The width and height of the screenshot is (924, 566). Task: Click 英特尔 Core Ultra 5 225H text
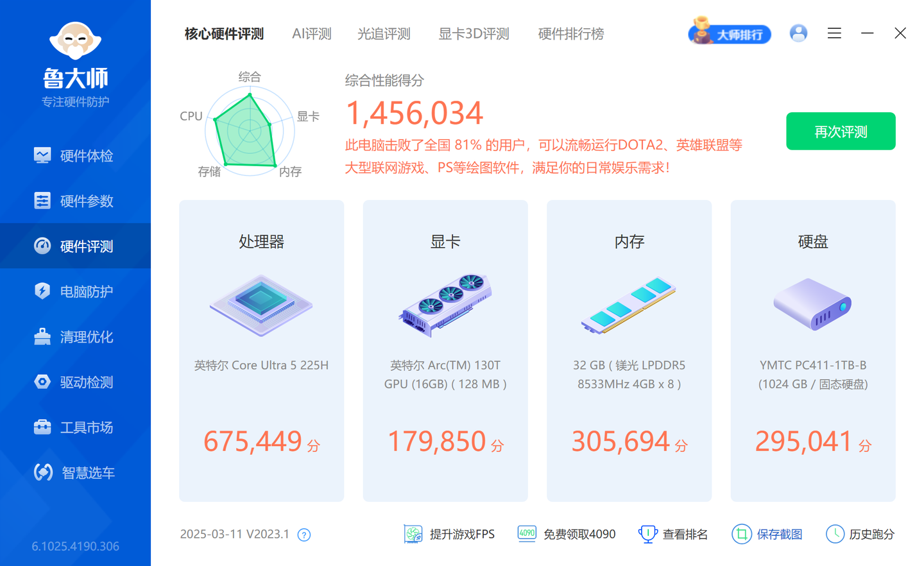[x=261, y=365]
